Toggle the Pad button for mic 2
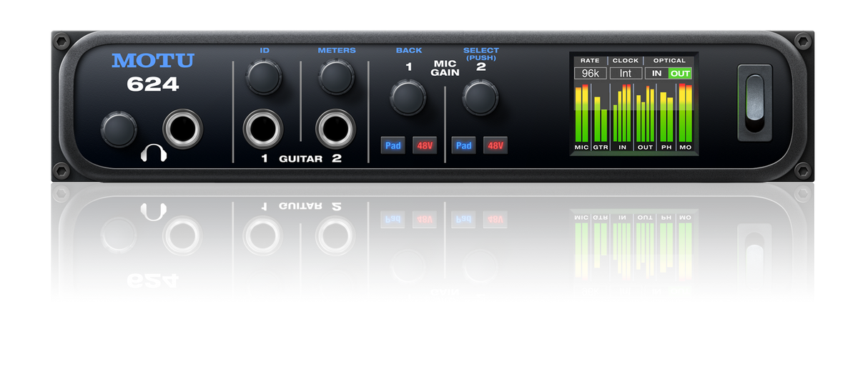Viewport: 868px width, 375px height. 463,145
